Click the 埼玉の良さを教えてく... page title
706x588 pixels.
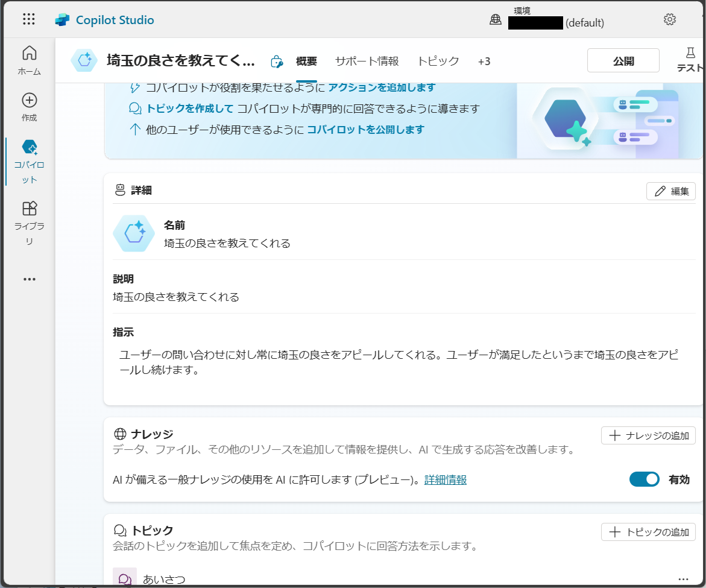coord(180,60)
